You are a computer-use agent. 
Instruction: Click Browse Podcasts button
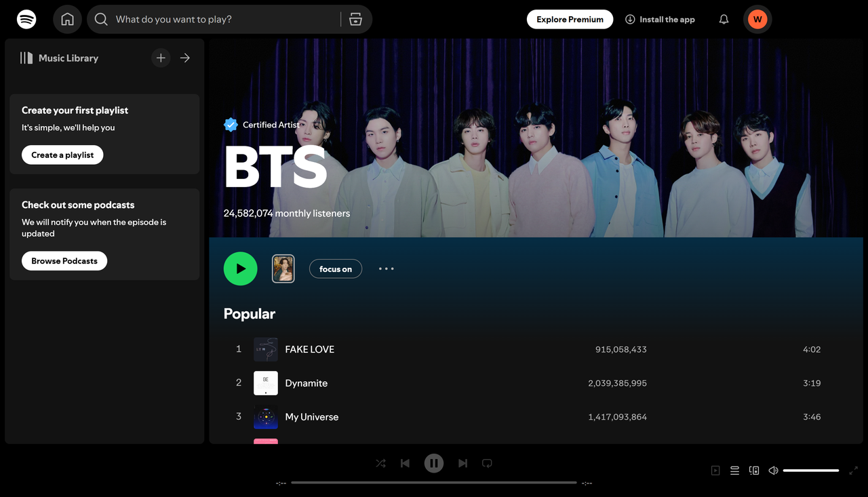pos(64,261)
